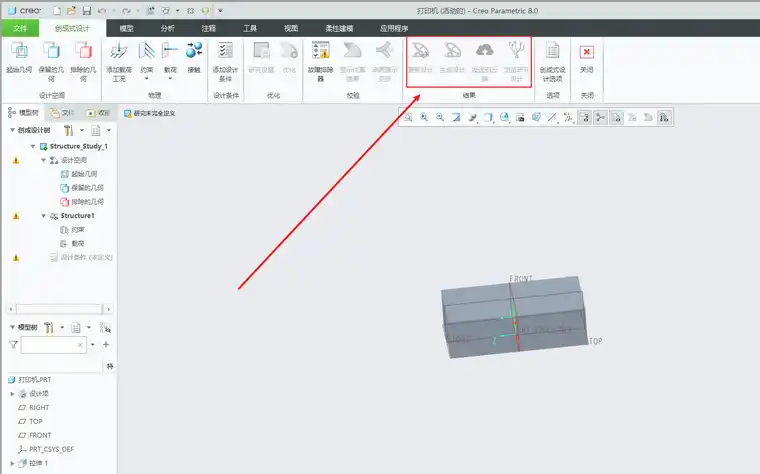This screenshot has height=474, width=760.
Task: Select the 保留的几何 (Preserved Geometry) ribbon tool
Action: click(51, 61)
